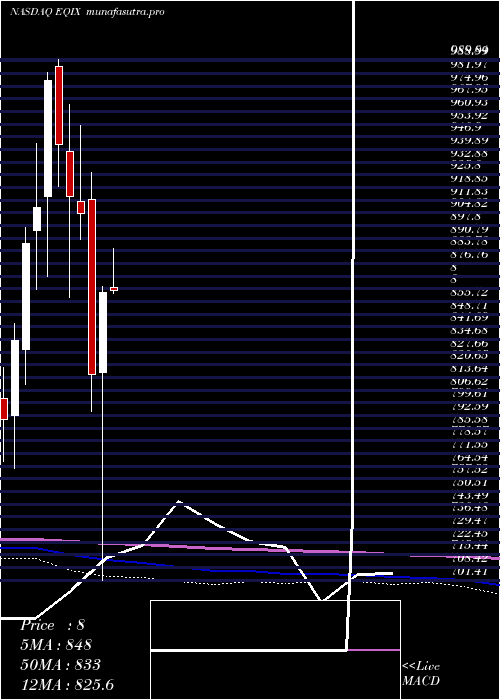Click the 806.62 price axis label
The height and width of the screenshot is (700, 500).
tap(469, 382)
